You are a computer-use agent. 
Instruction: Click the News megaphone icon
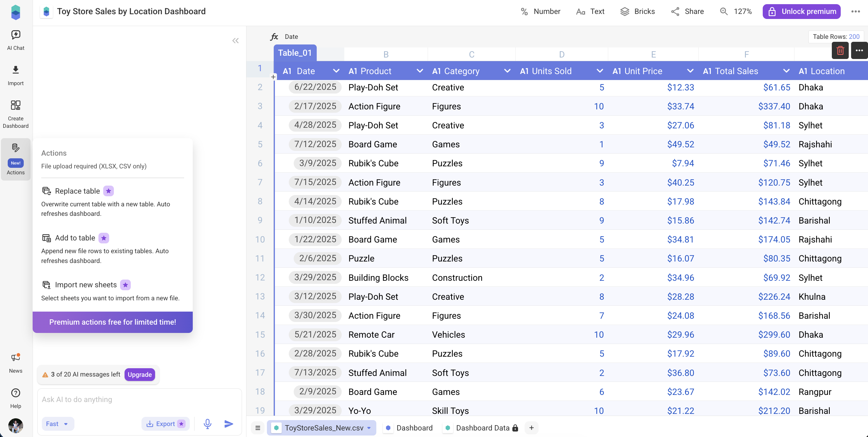tap(15, 358)
